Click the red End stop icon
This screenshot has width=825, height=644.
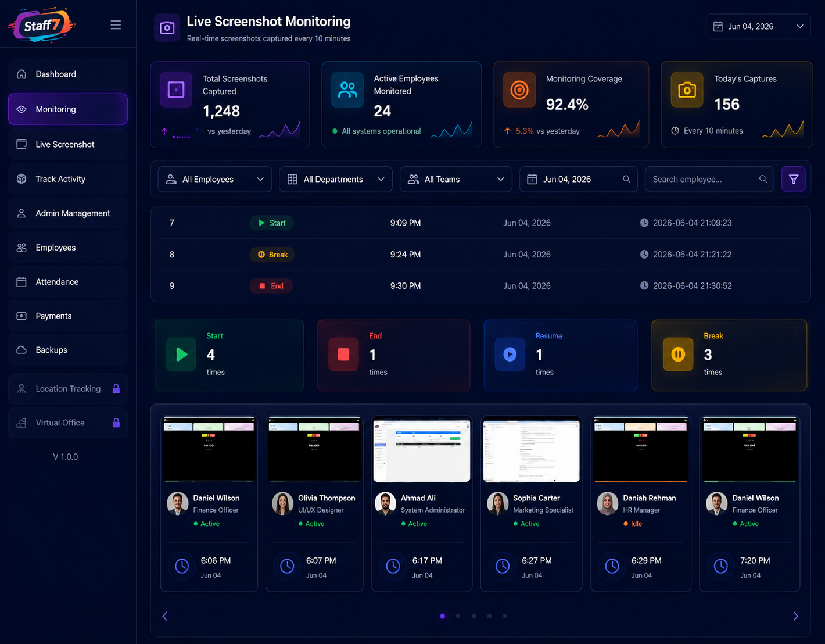click(343, 355)
